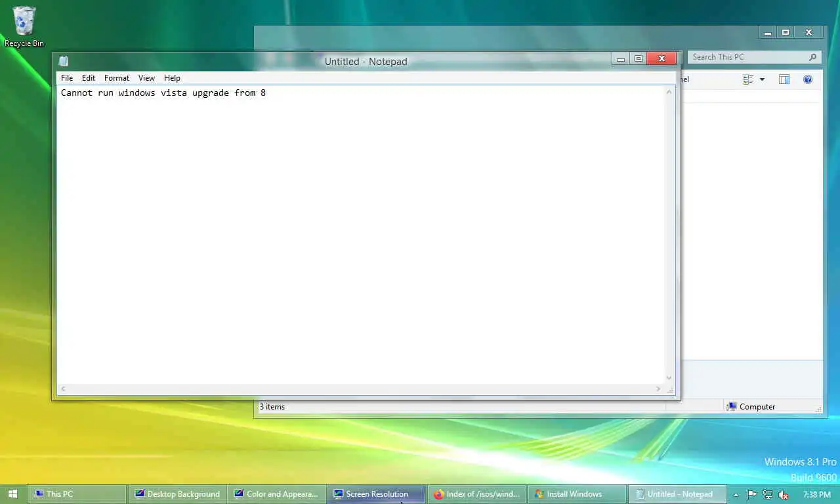Switch to Firefox 'Index of /isos' taskbar button
The height and width of the screenshot is (504, 840).
click(x=477, y=494)
